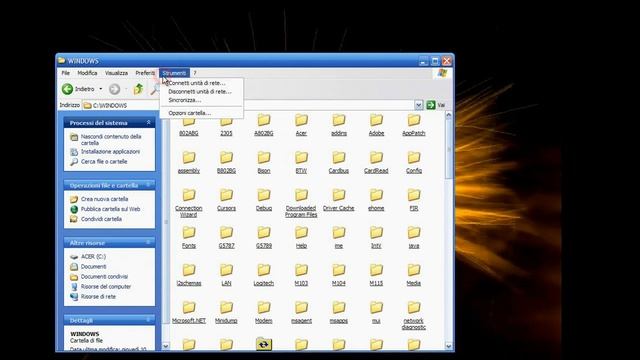Select the msagent folder icon

click(x=301, y=307)
